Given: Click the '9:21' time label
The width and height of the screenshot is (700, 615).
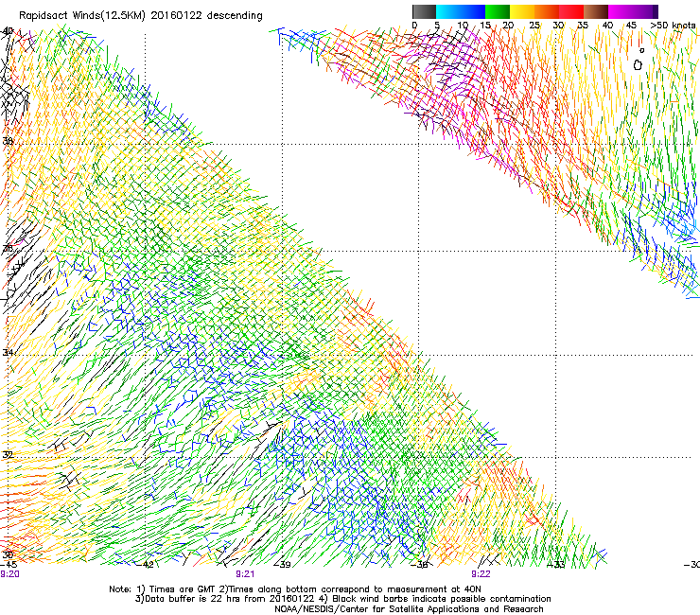Looking at the screenshot, I should (245, 574).
